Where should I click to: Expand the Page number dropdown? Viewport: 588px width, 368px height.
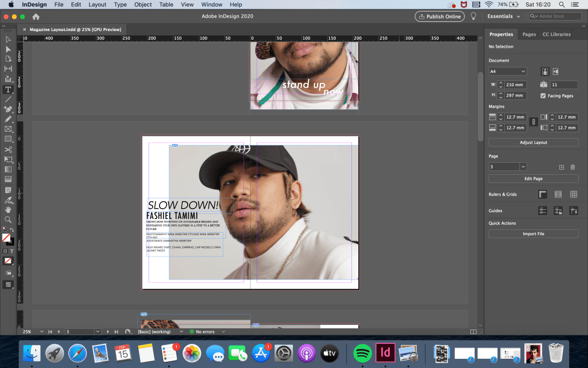tap(523, 167)
